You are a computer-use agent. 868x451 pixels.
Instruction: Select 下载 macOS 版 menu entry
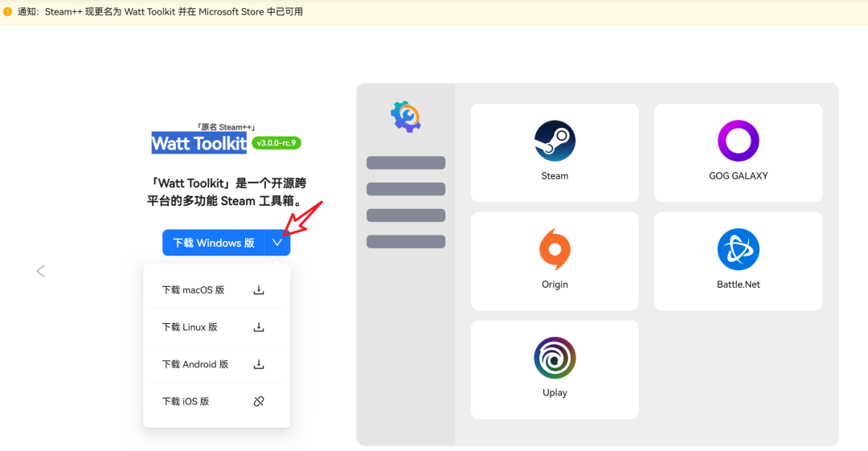193,290
